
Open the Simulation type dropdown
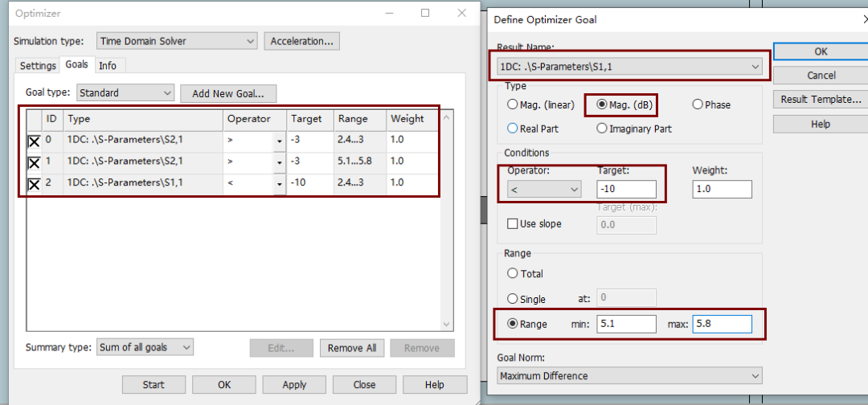(x=177, y=41)
